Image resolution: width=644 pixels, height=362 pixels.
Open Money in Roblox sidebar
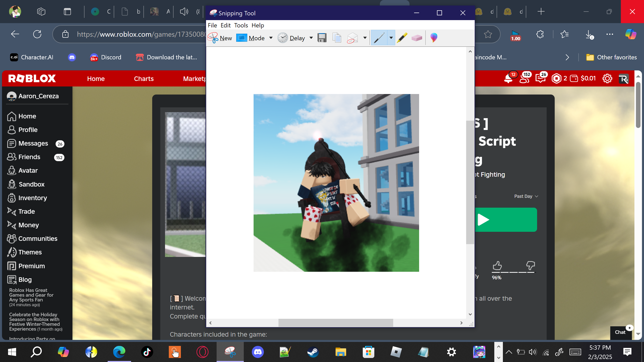[23, 225]
